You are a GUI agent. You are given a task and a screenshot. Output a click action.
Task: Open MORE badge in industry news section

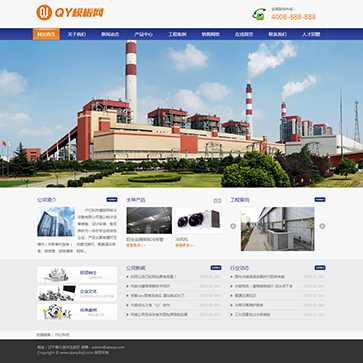coord(320,268)
